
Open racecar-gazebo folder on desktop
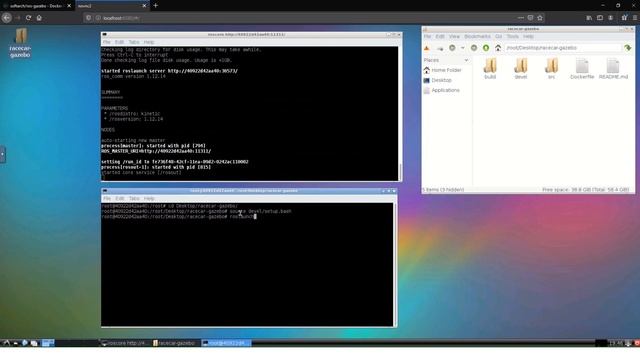(20, 43)
